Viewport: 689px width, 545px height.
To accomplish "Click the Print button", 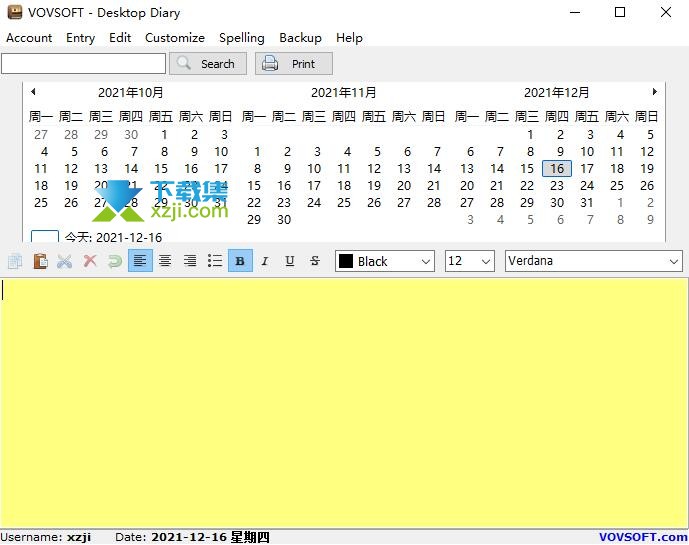I will (294, 64).
